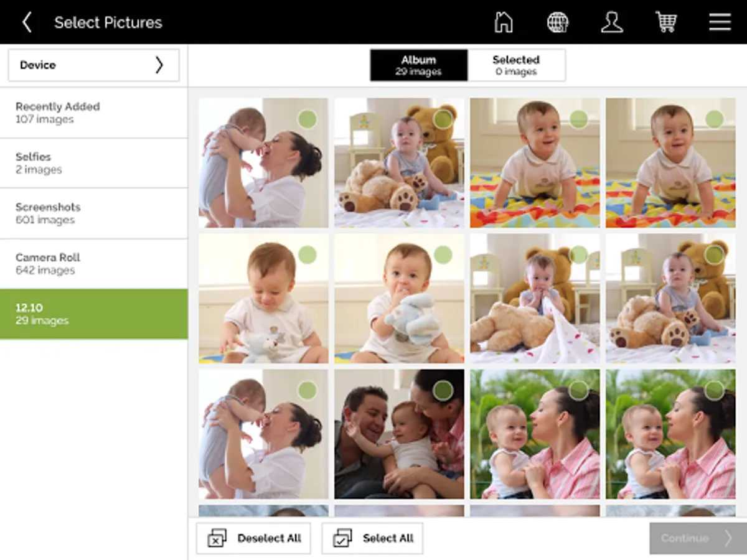Select the crawling baby photo circle

[577, 118]
